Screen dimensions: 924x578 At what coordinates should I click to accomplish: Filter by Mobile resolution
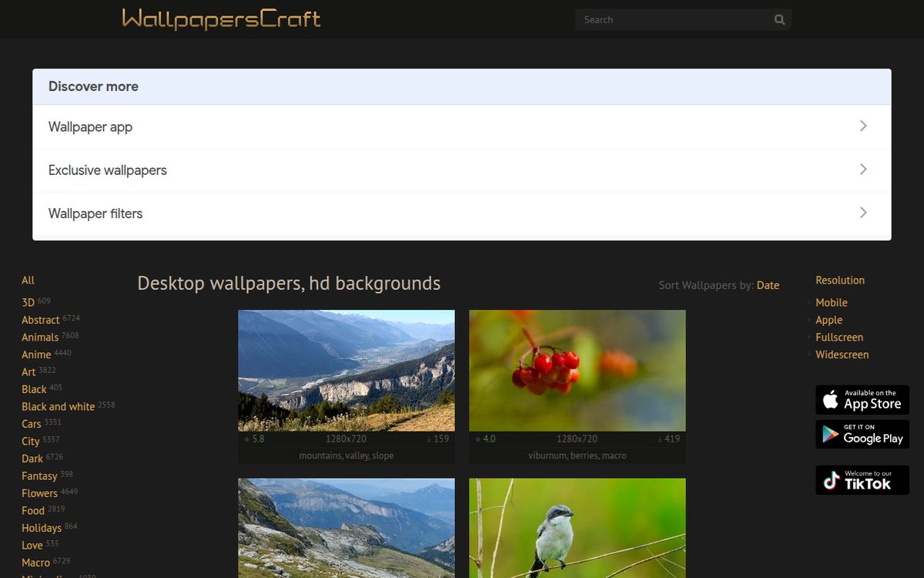pyautogui.click(x=832, y=303)
